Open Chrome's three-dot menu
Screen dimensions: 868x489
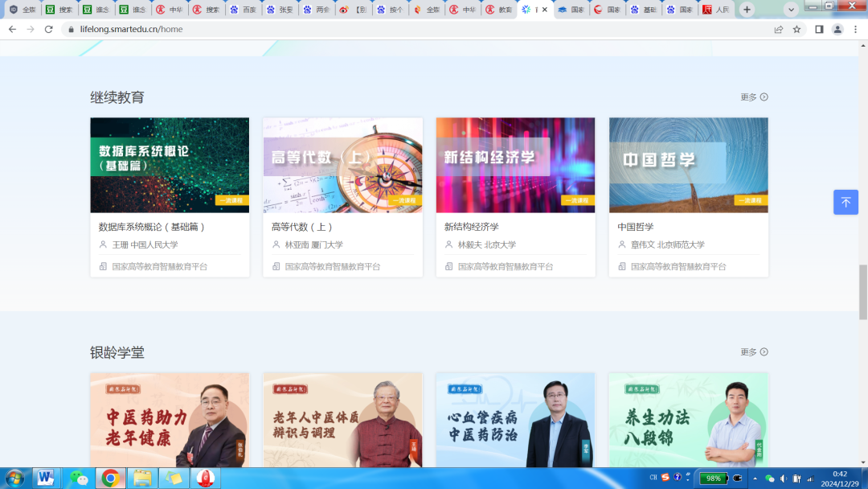coord(855,29)
